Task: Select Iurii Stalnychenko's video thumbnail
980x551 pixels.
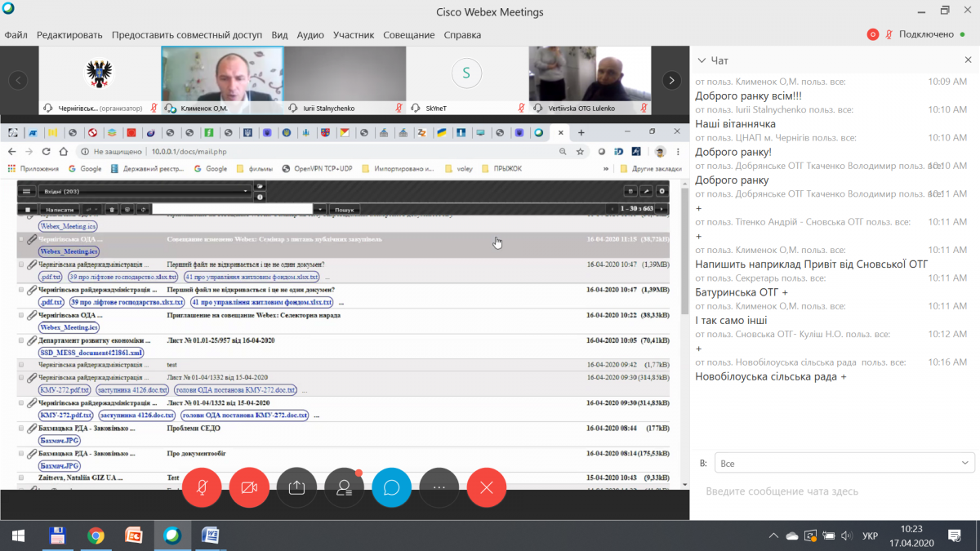Action: click(345, 80)
